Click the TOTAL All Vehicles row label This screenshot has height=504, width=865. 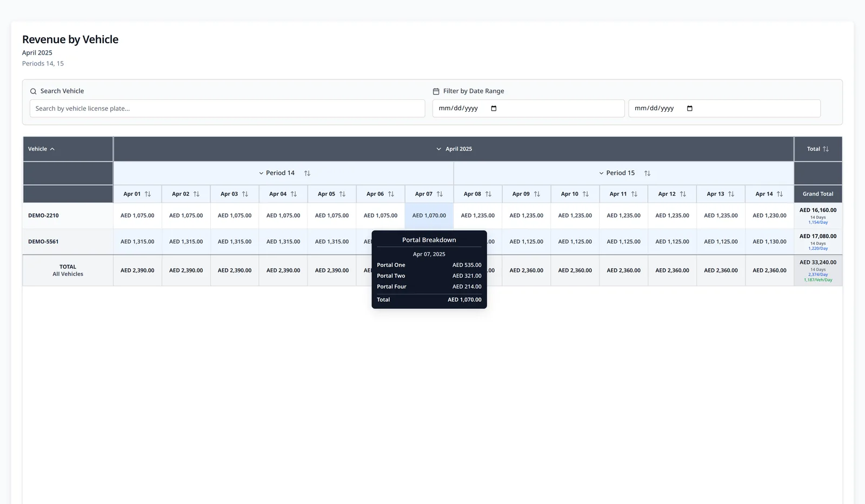68,270
